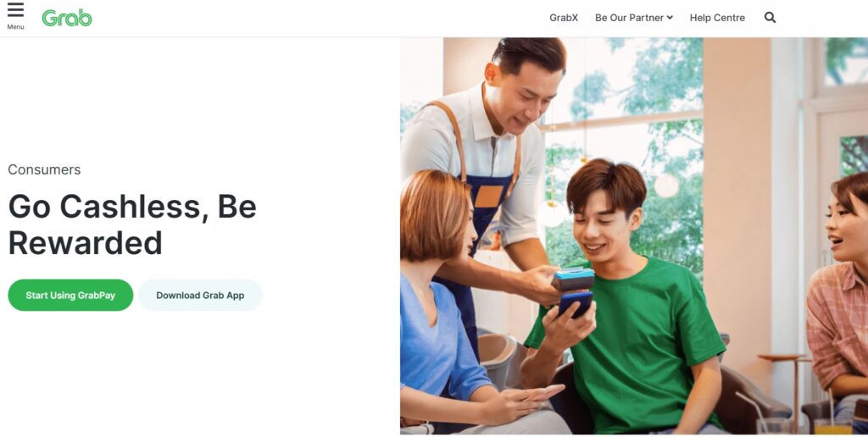
Task: Open the hamburger menu icon
Action: point(15,10)
